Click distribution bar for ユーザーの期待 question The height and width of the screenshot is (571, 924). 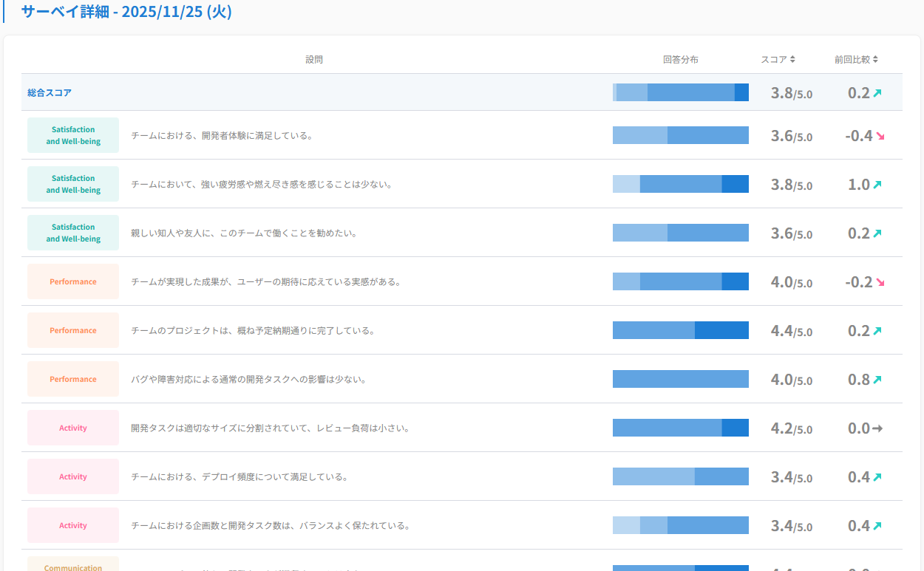[x=681, y=281]
